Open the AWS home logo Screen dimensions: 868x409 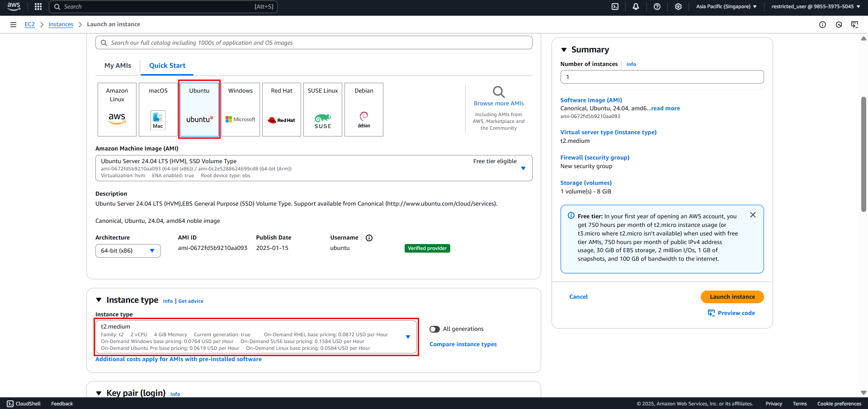pos(14,6)
